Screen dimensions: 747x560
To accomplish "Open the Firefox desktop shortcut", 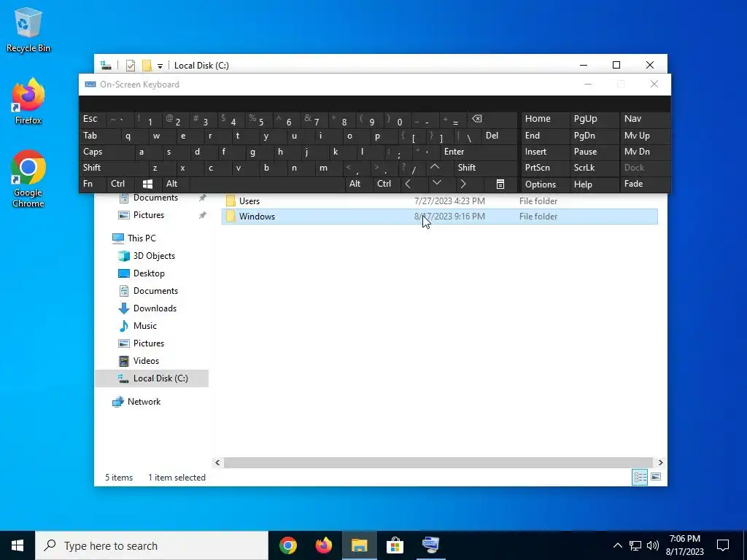I will coord(28,101).
